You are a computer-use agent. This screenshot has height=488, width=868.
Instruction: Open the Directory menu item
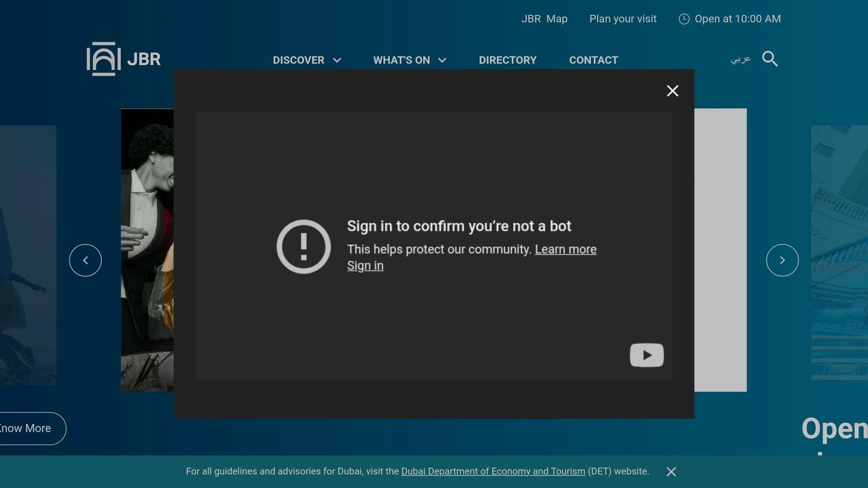coord(507,60)
